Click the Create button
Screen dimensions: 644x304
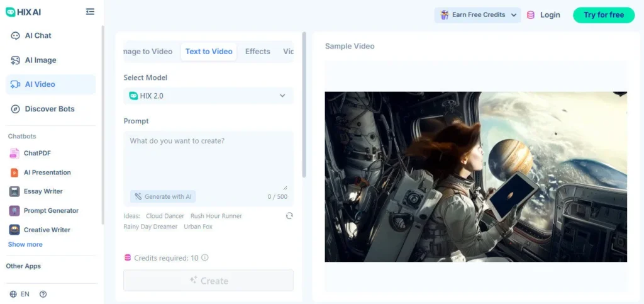pyautogui.click(x=208, y=281)
